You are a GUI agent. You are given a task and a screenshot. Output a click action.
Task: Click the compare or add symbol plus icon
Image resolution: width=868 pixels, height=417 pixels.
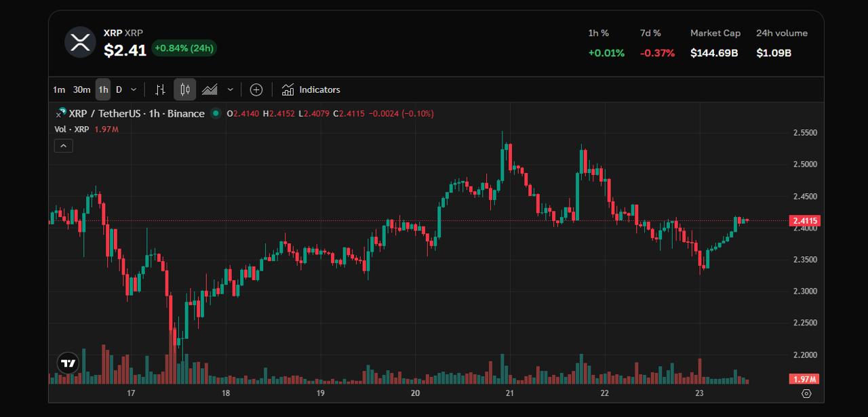pos(256,90)
